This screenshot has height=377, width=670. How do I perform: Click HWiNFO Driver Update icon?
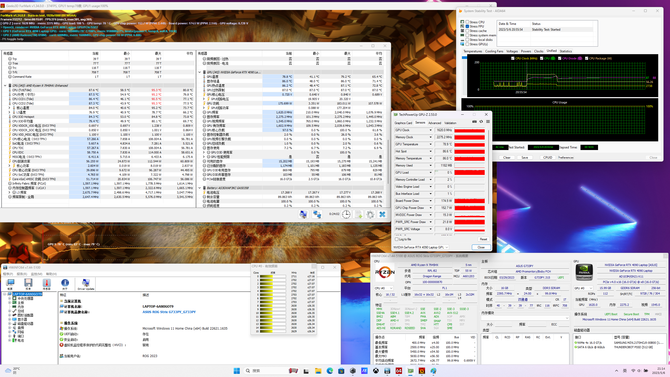(85, 284)
